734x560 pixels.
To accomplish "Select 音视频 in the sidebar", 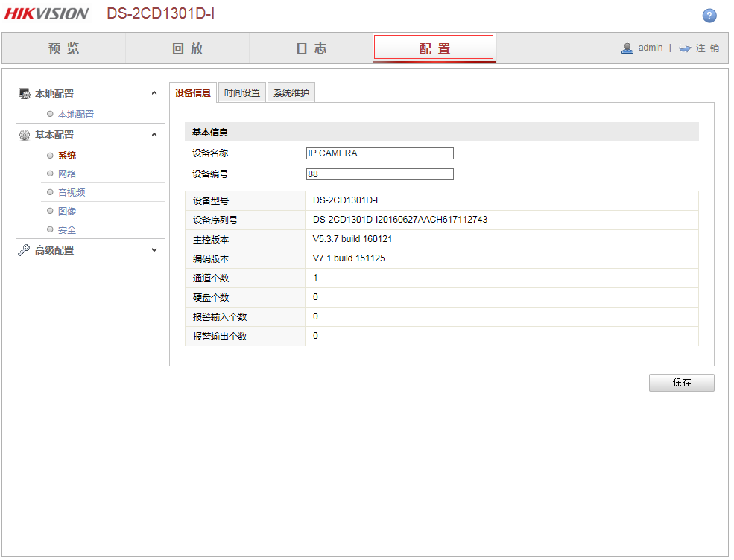I will pyautogui.click(x=72, y=193).
